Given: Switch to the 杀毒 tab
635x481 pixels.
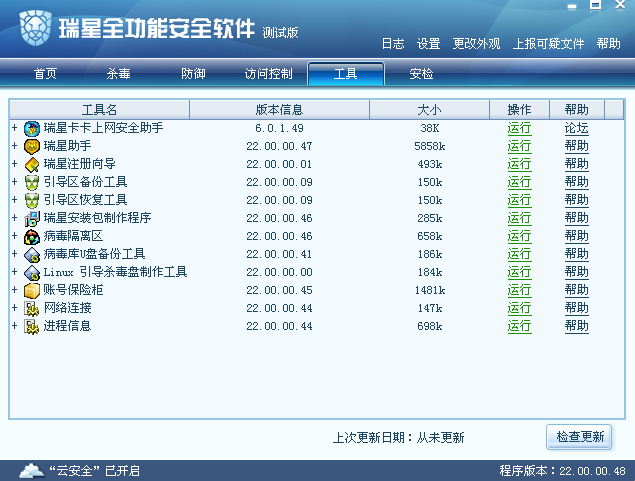Looking at the screenshot, I should [x=119, y=74].
